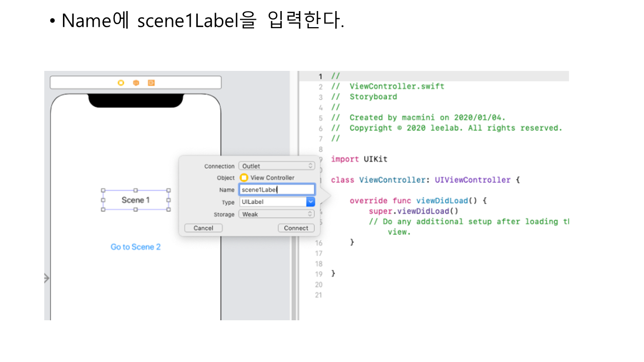Click the import UIKit code line
The image size is (644, 362).
(359, 159)
